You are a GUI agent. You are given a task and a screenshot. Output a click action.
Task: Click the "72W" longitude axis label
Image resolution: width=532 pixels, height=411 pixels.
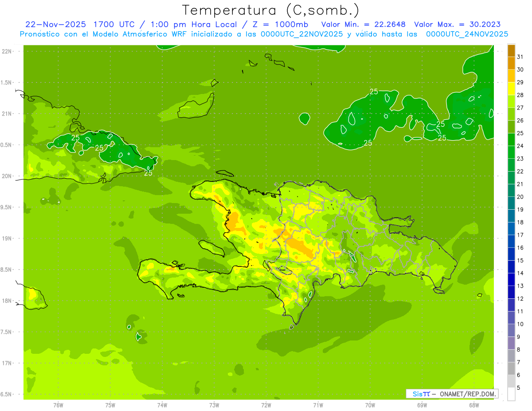[266, 406]
